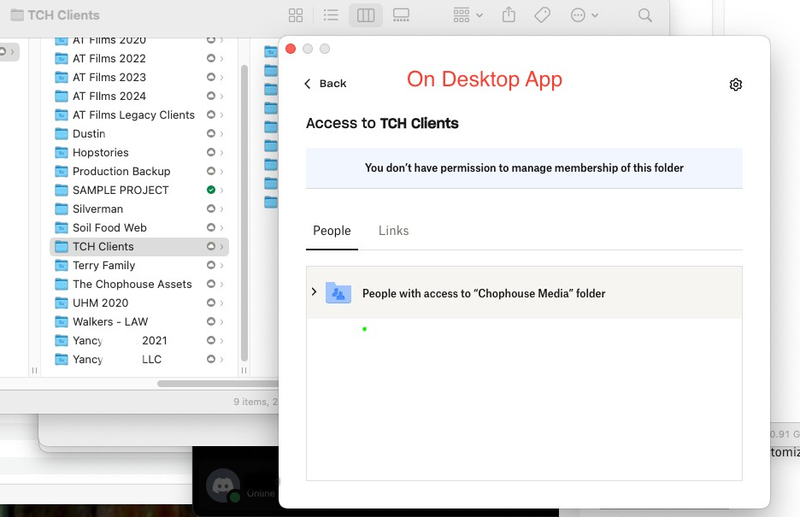Select Finder column view
This screenshot has width=800, height=517.
(x=366, y=15)
